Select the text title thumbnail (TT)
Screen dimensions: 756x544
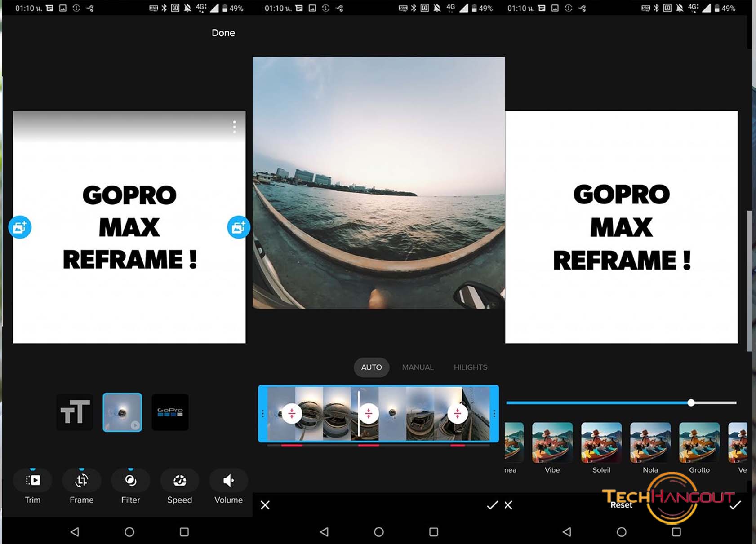click(75, 412)
